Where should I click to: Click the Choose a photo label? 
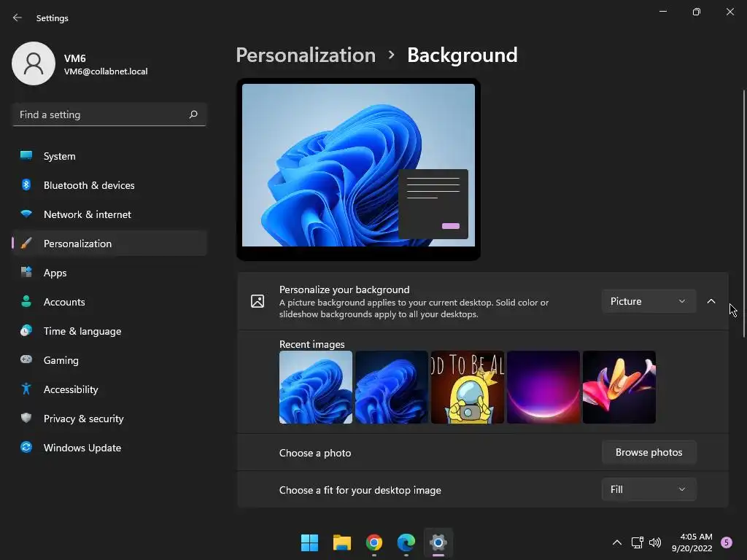pyautogui.click(x=315, y=452)
